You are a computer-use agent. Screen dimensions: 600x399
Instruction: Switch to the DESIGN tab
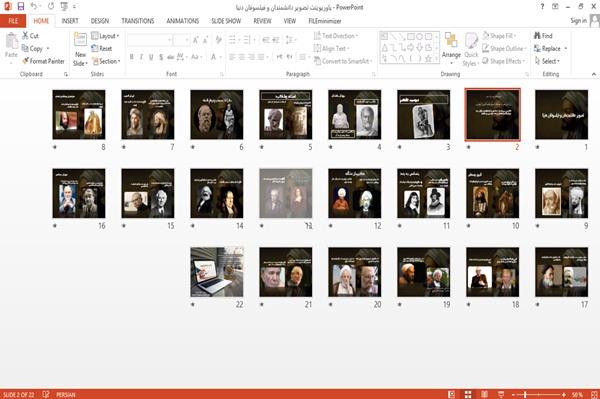tap(100, 21)
